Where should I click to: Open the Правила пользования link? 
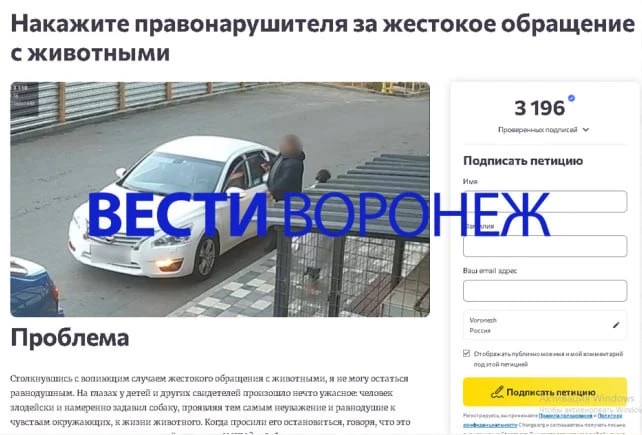[565, 416]
